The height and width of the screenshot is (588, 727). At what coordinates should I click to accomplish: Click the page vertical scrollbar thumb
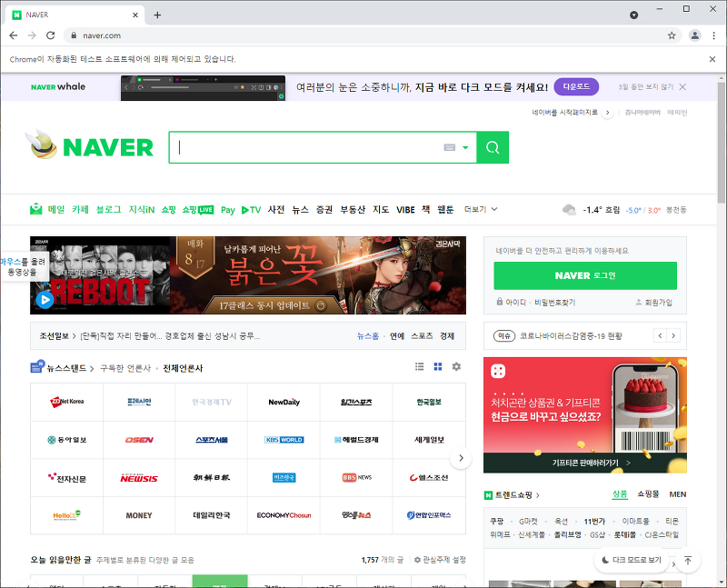point(722,143)
